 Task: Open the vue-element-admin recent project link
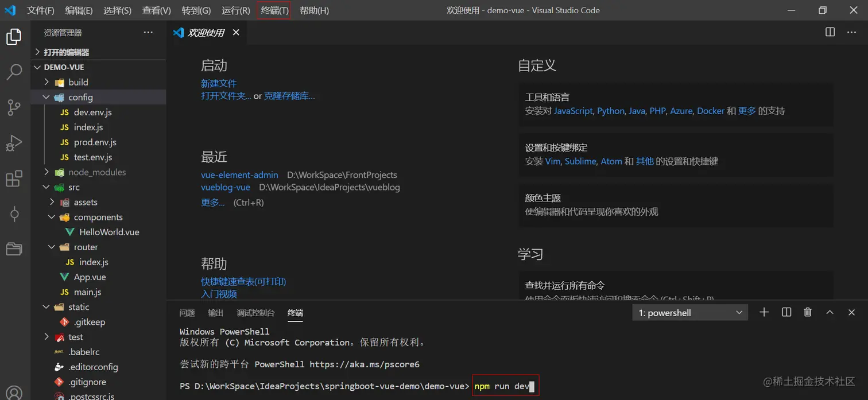(239, 175)
